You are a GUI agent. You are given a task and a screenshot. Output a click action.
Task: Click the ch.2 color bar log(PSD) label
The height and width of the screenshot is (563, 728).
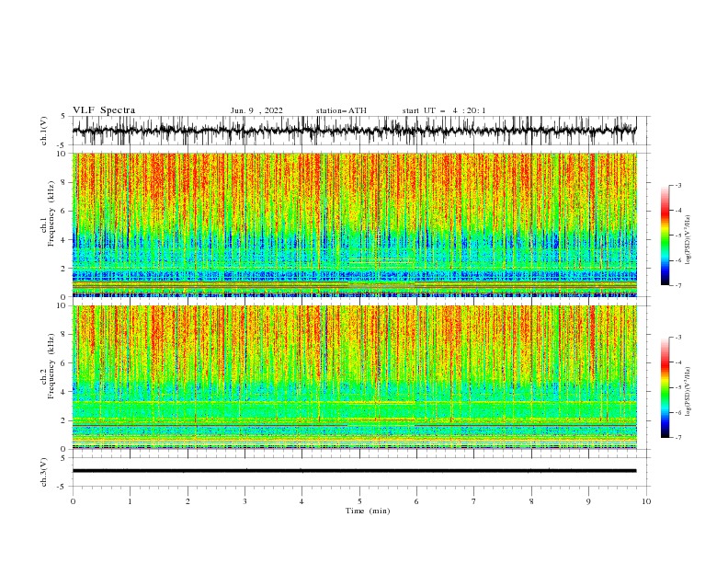[688, 392]
